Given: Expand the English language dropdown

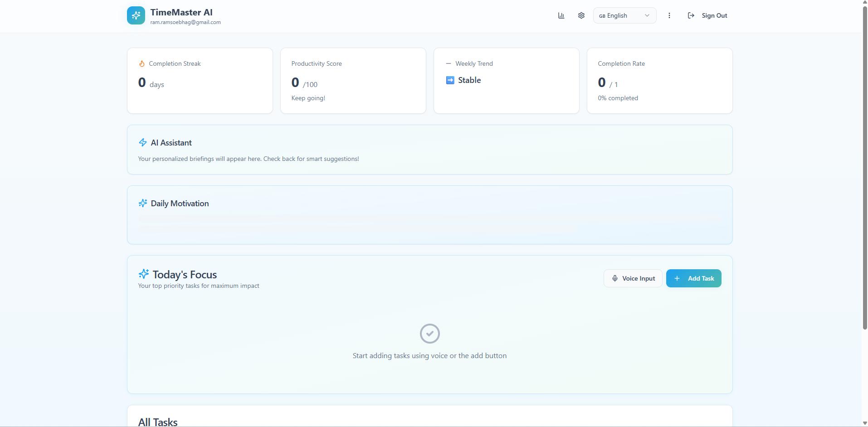Looking at the screenshot, I should (x=624, y=15).
